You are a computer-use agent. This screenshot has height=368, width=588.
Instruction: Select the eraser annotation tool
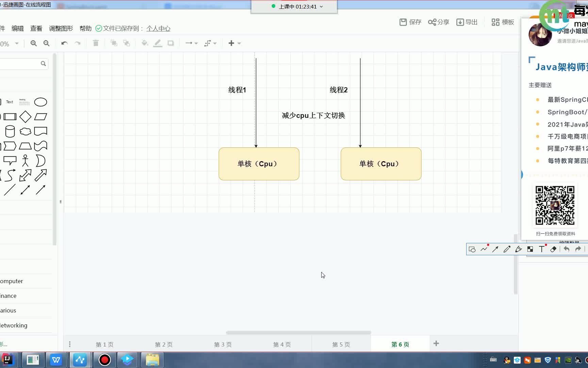coord(553,249)
